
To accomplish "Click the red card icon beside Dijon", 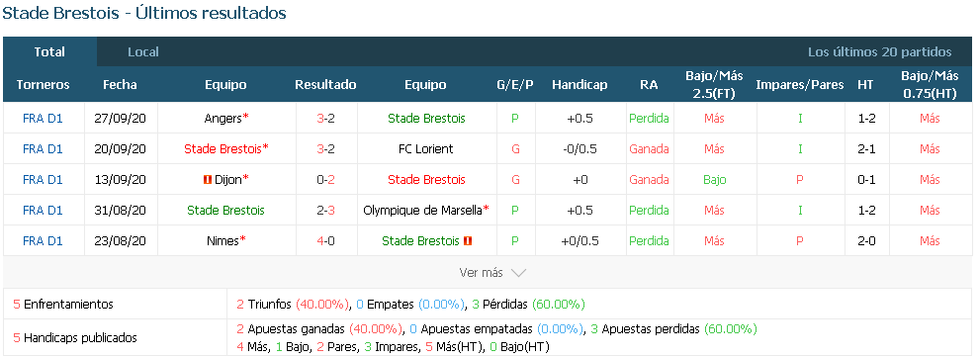I will coord(207,180).
